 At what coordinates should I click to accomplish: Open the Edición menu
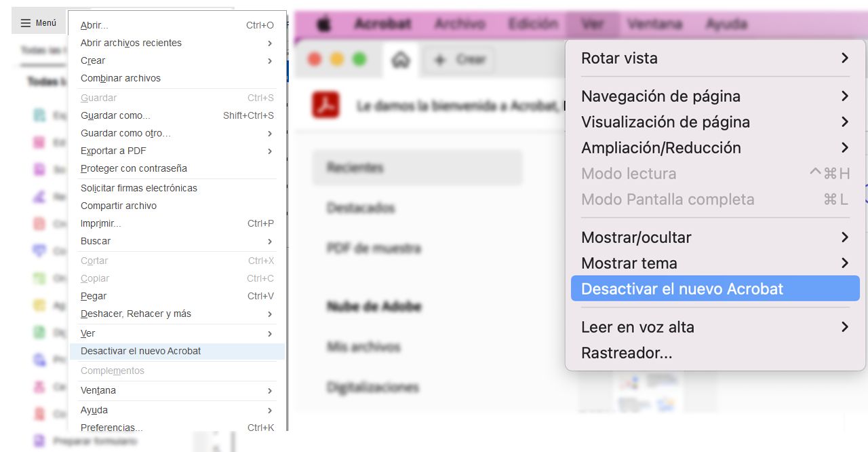pyautogui.click(x=533, y=22)
